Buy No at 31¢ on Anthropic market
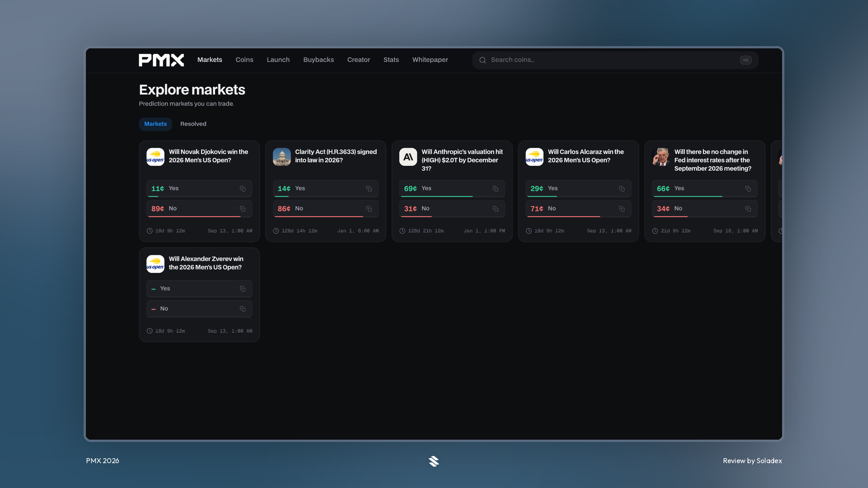868x488 pixels. click(452, 209)
